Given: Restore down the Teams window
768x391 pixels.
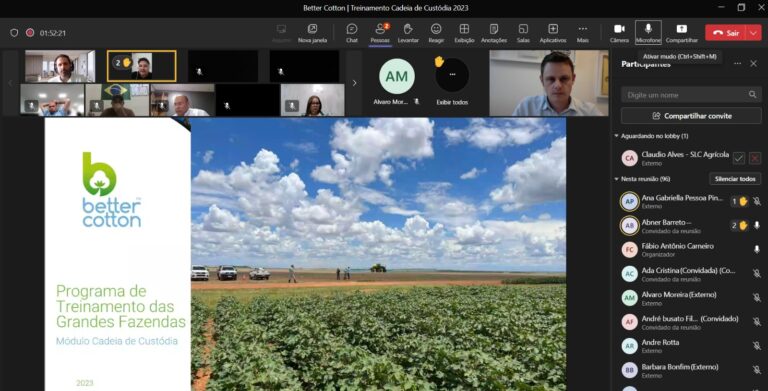Looking at the screenshot, I should [741, 7].
